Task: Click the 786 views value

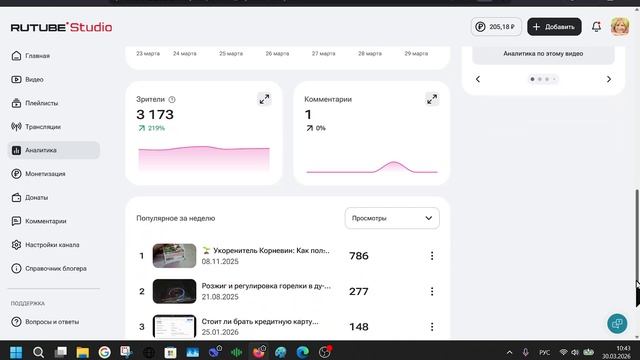Action: pos(359,256)
